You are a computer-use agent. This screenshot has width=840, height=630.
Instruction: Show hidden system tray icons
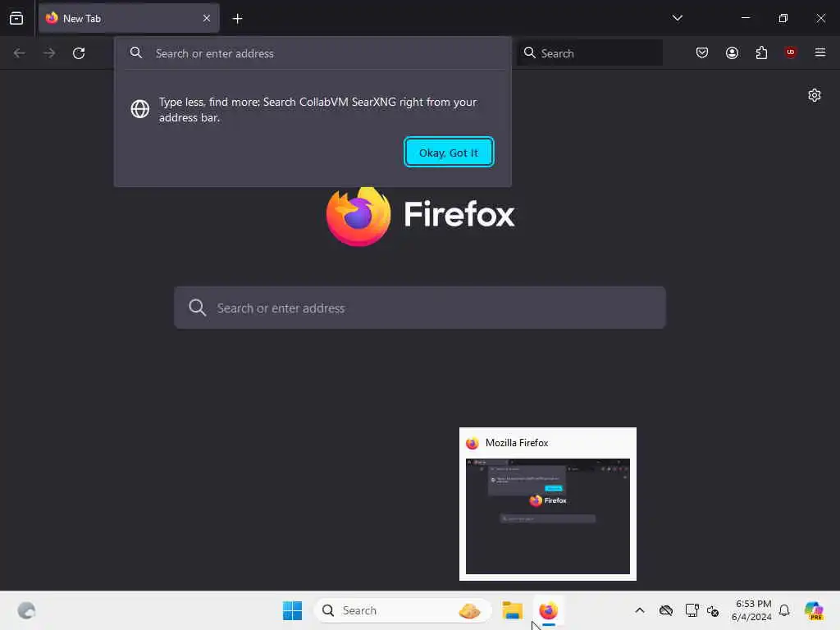pos(640,610)
